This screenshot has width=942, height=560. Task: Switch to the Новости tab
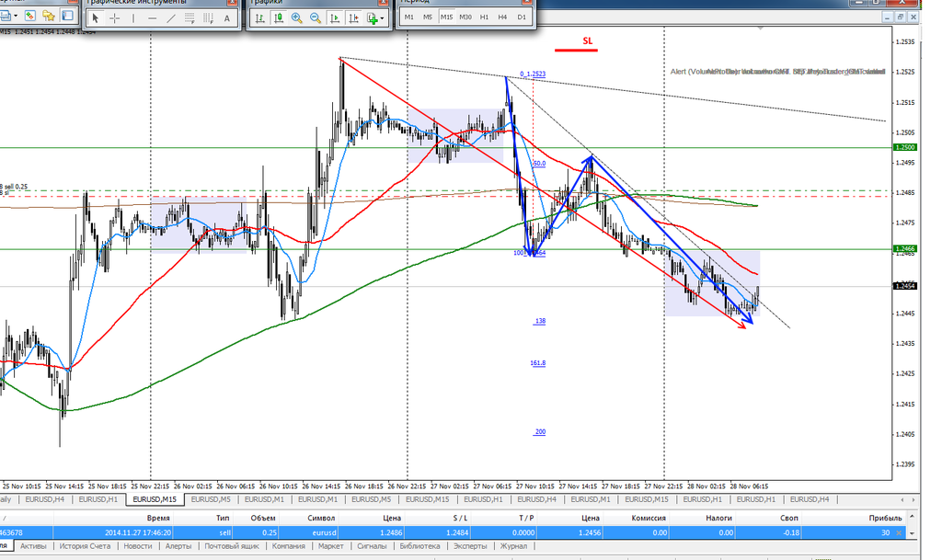[138, 546]
